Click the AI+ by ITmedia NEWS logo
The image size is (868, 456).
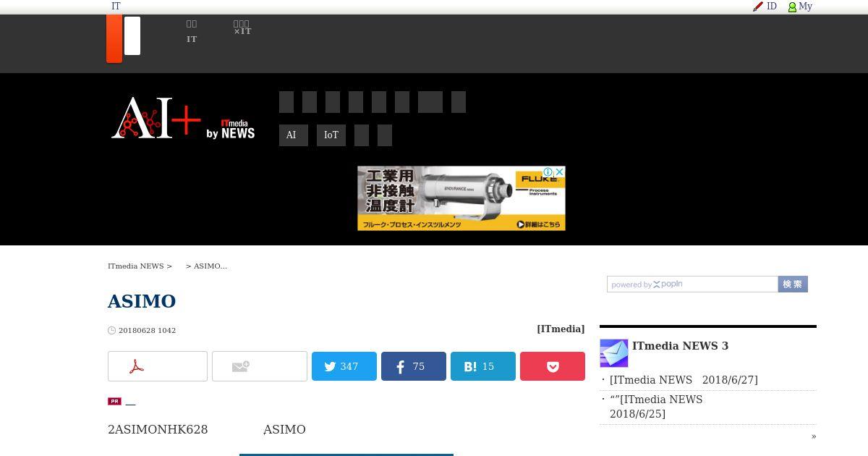click(183, 117)
